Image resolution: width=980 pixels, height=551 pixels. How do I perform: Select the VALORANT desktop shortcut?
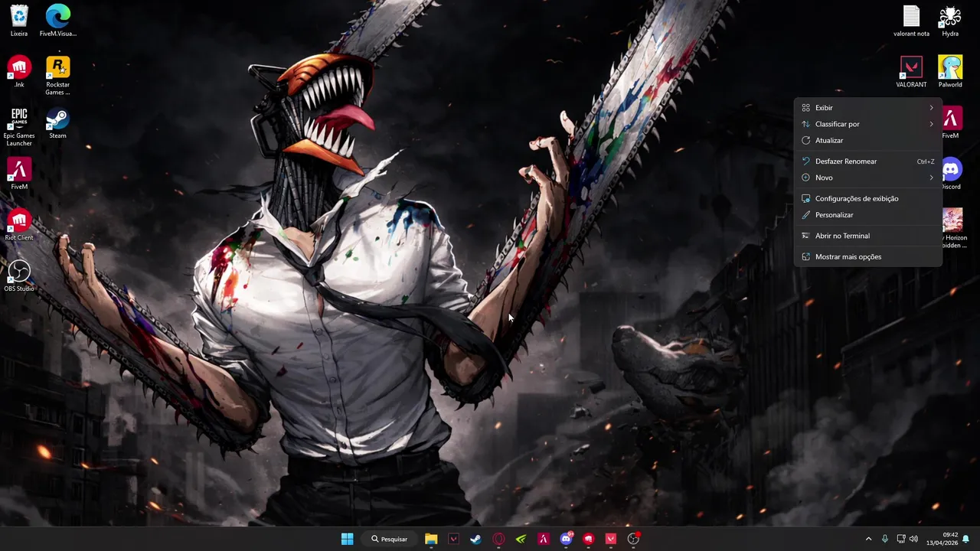tap(911, 72)
